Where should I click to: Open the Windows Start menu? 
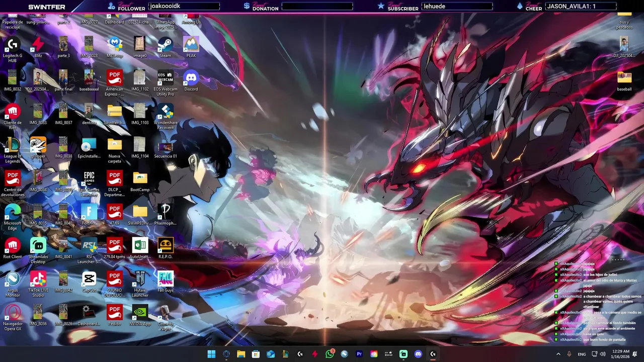pos(211,354)
